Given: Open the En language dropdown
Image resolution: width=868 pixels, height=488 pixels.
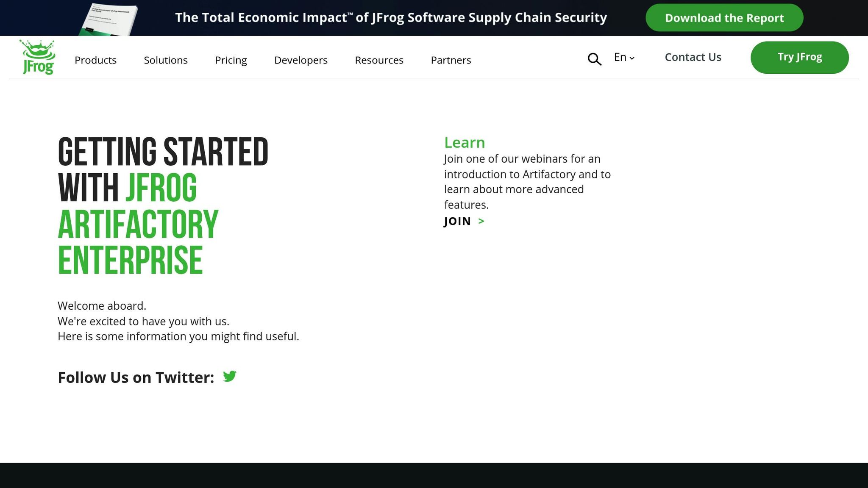Looking at the screenshot, I should click(x=623, y=57).
